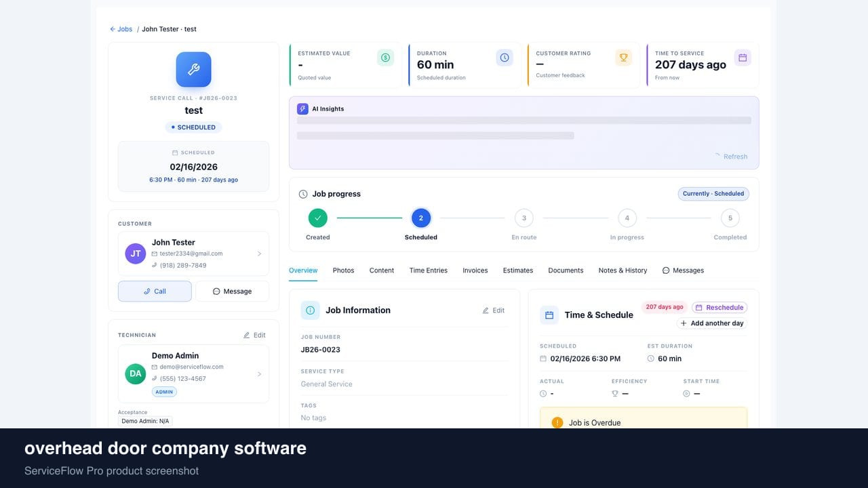Click the phone icon next to (555) 123-4567
Screen dimensions: 868x488
155,378
